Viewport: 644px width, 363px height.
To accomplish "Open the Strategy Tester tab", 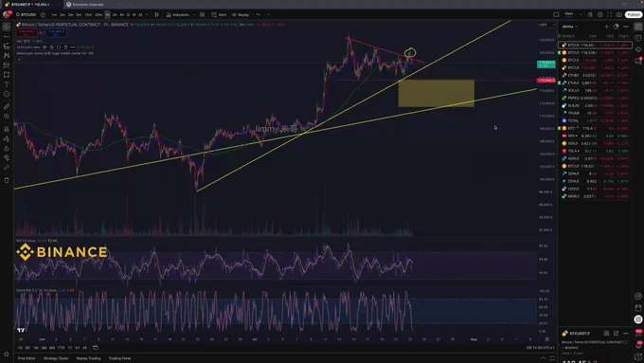I will pos(56,358).
